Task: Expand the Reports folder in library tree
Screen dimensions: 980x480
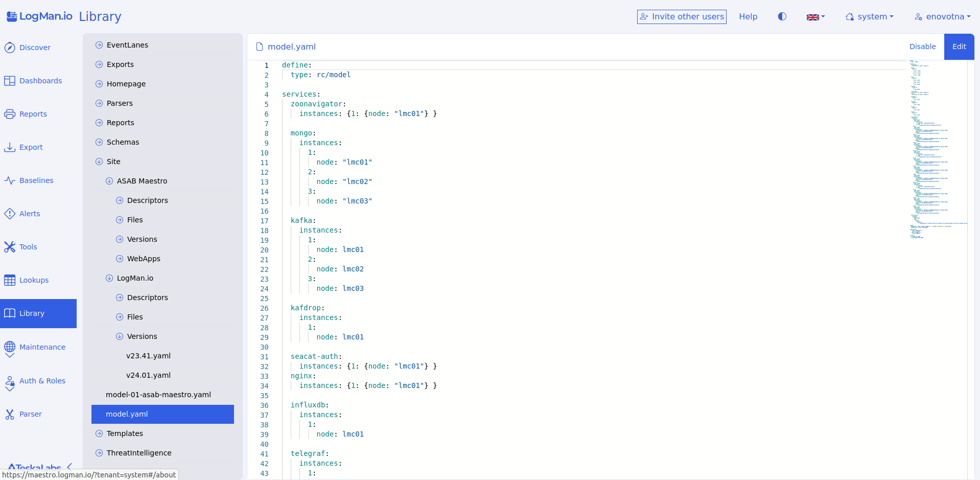Action: [x=99, y=123]
